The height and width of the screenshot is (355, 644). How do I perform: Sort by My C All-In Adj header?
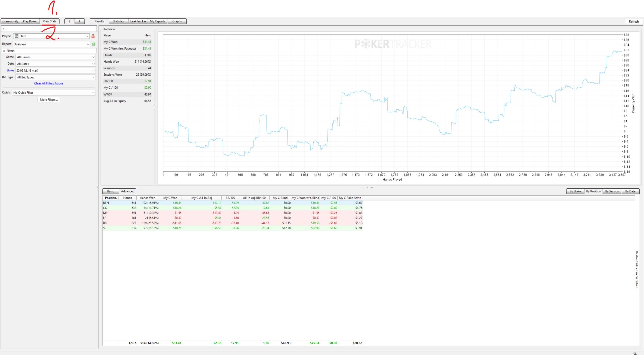(x=202, y=198)
